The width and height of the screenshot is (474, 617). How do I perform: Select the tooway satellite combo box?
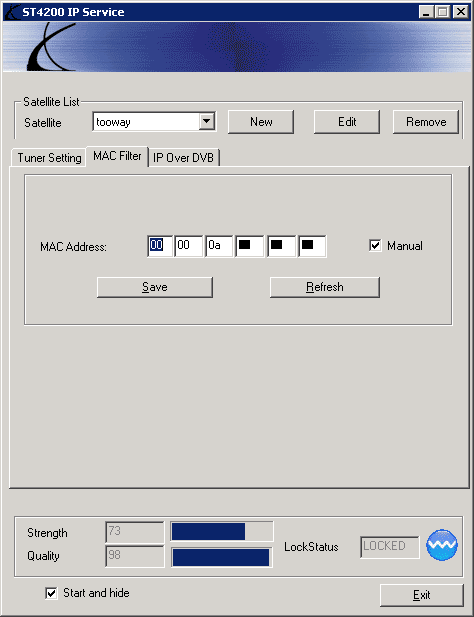(154, 121)
